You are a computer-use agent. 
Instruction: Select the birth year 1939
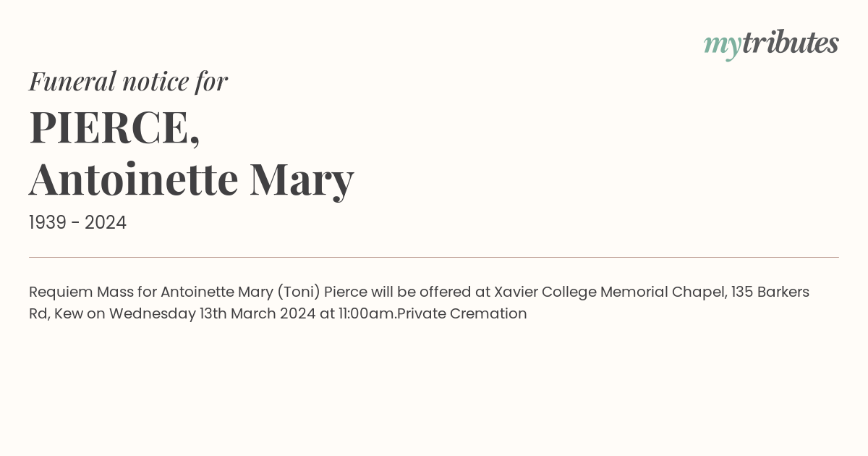pyautogui.click(x=48, y=223)
